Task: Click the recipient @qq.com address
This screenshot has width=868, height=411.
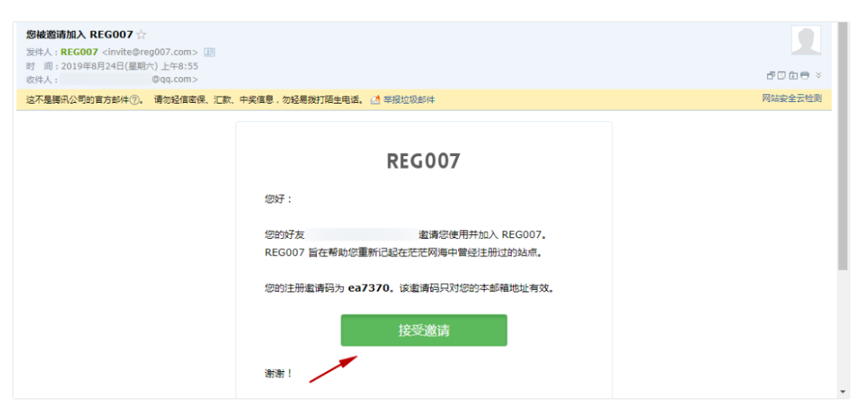Action: (174, 80)
